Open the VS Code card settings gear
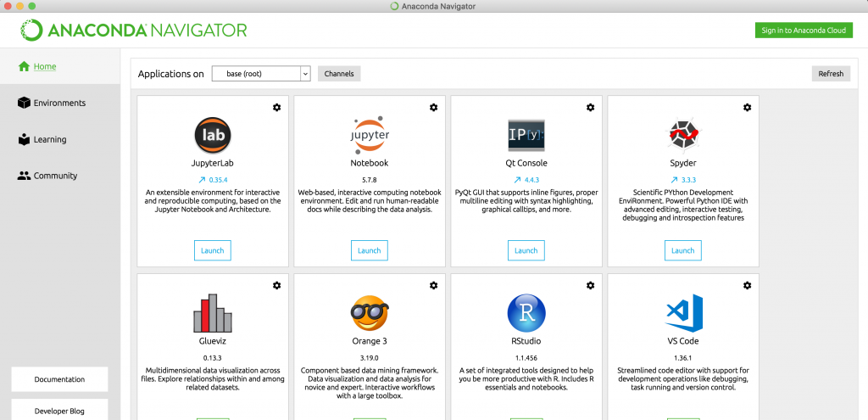 tap(748, 285)
